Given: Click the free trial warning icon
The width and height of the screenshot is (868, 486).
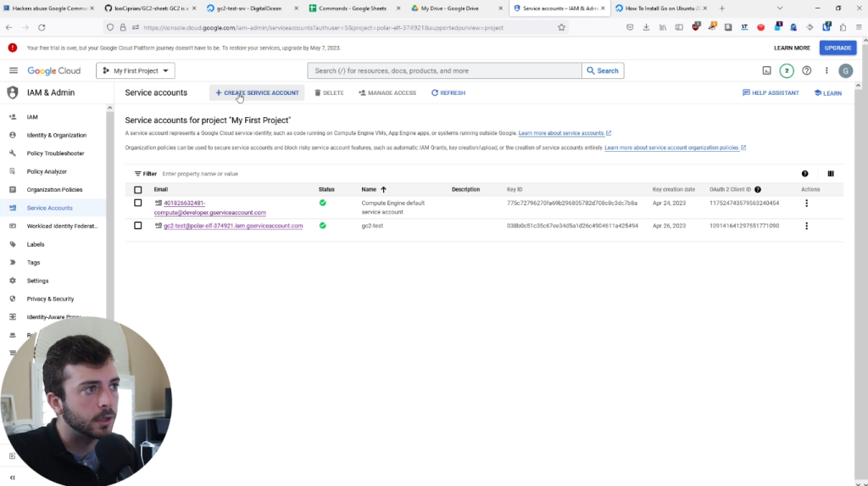Looking at the screenshot, I should pos(12,47).
